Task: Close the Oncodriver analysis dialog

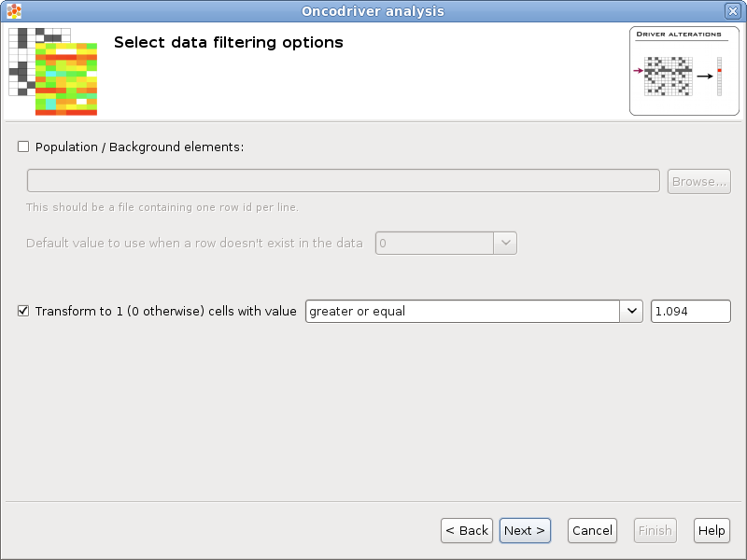Action: 732,11
